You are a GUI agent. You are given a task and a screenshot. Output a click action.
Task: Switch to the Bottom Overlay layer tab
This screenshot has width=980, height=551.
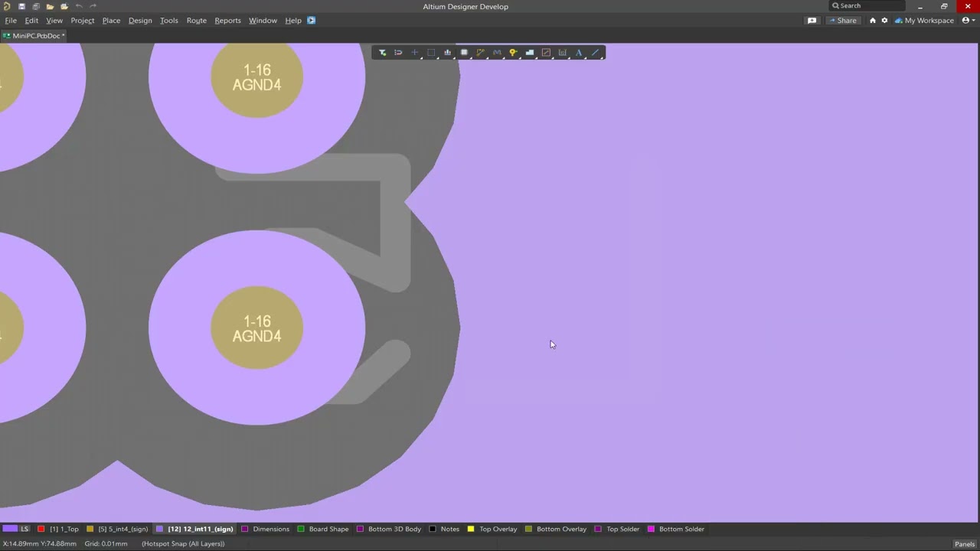click(556, 529)
